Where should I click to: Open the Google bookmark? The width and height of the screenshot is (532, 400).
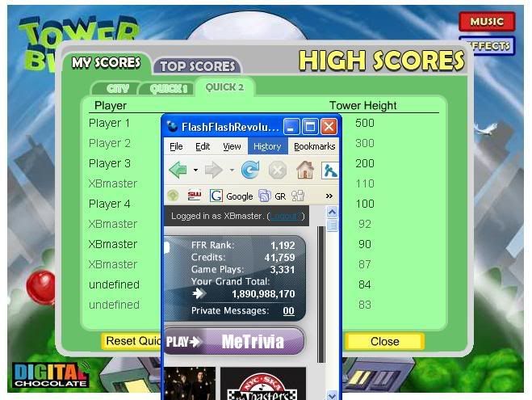coord(231,196)
